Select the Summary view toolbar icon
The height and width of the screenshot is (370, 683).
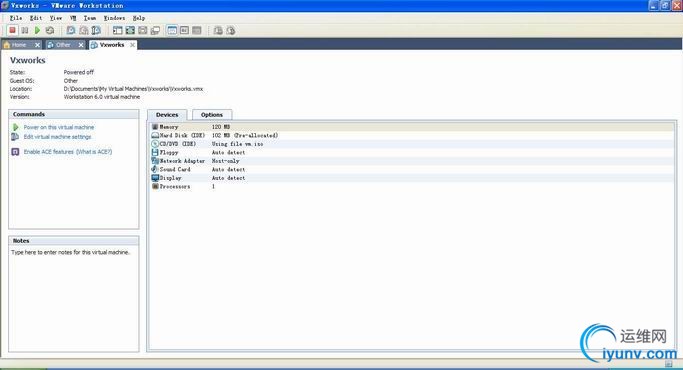click(172, 30)
